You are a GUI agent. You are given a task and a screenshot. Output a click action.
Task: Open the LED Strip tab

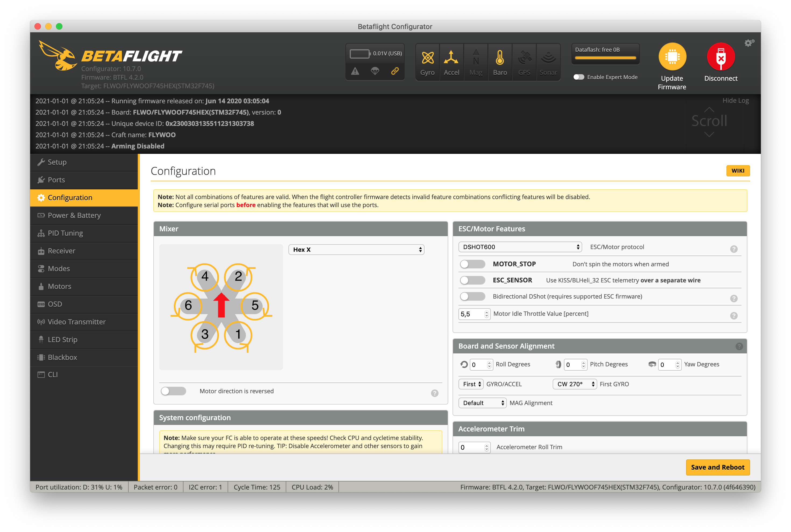pyautogui.click(x=84, y=340)
